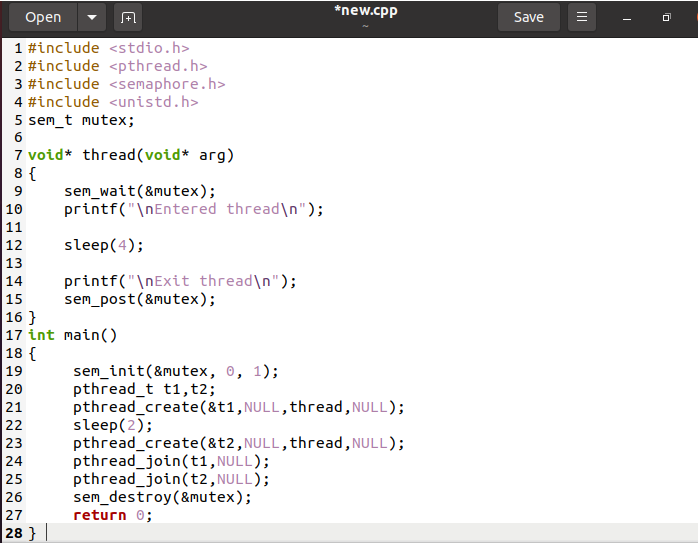Maximize the text editor window
The image size is (698, 543).
click(x=666, y=18)
